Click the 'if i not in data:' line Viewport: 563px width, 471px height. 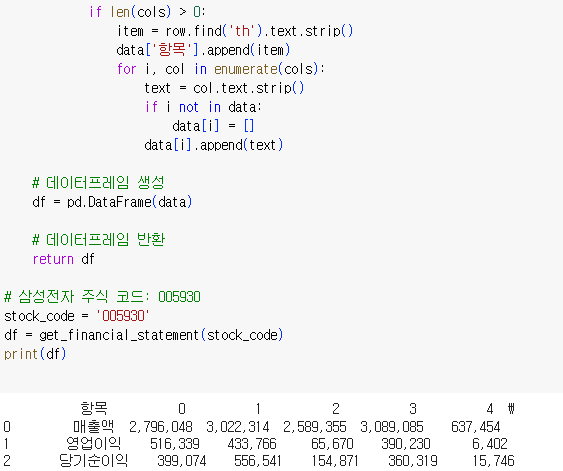203,107
